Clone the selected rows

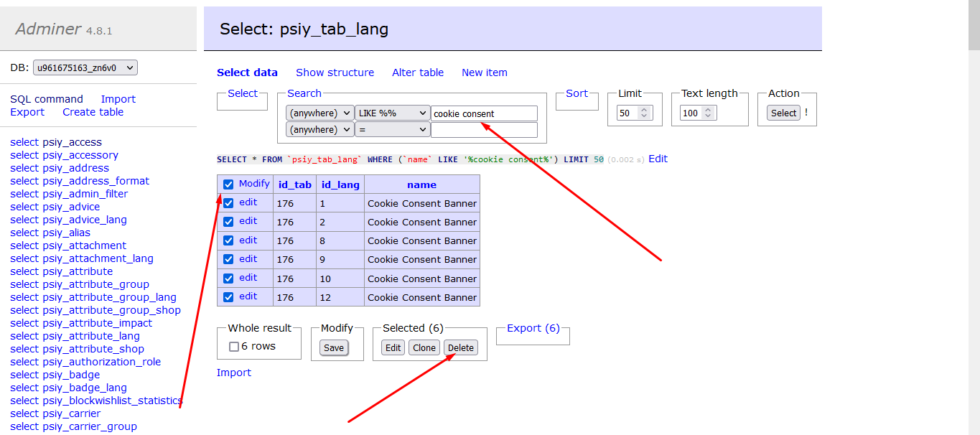coord(424,348)
